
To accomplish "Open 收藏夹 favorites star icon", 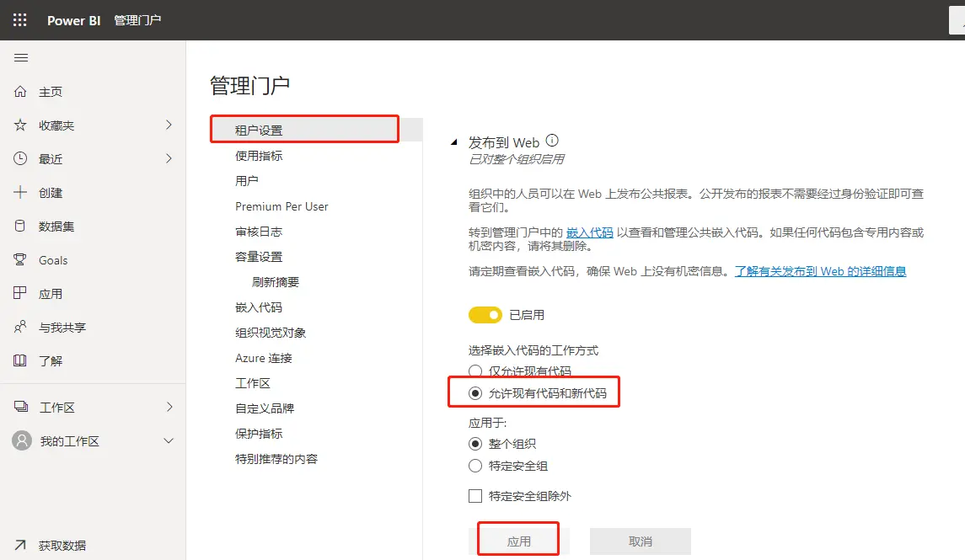I will [21, 125].
